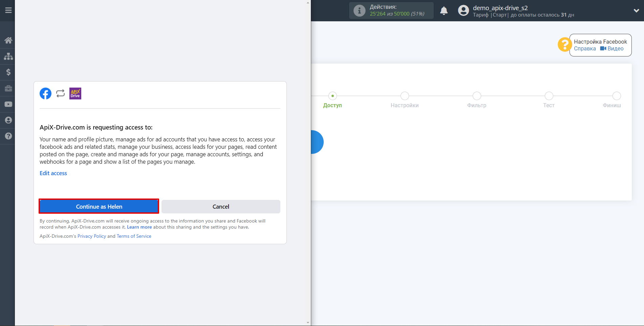This screenshot has height=326, width=644.
Task: Click the sync arrows icon in dialog
Action: [60, 93]
